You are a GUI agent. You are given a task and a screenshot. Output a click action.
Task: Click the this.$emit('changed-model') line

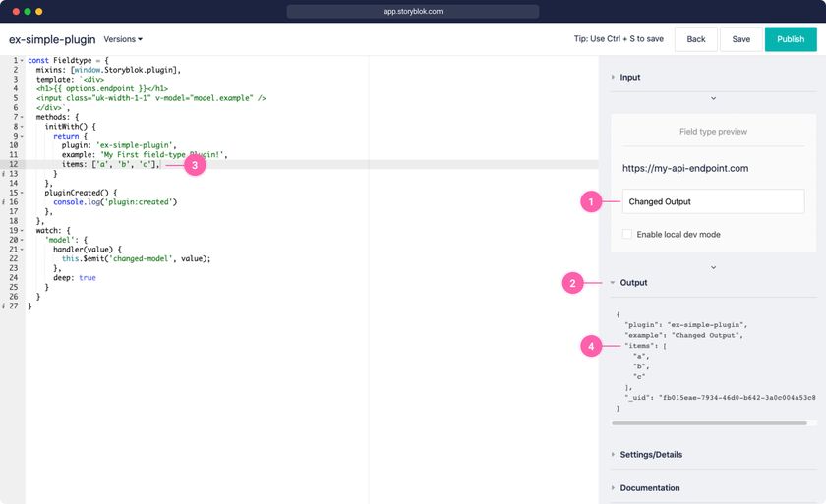tap(136, 259)
